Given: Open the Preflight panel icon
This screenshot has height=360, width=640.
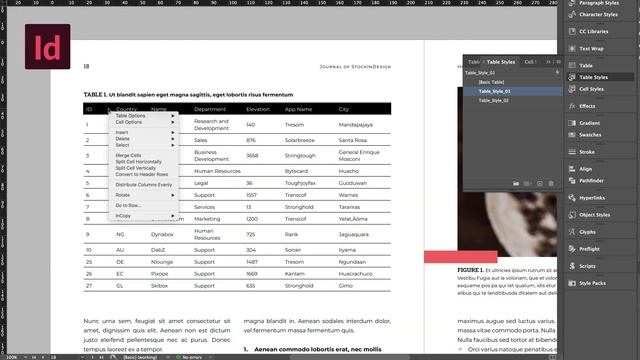Looking at the screenshot, I should [x=572, y=249].
